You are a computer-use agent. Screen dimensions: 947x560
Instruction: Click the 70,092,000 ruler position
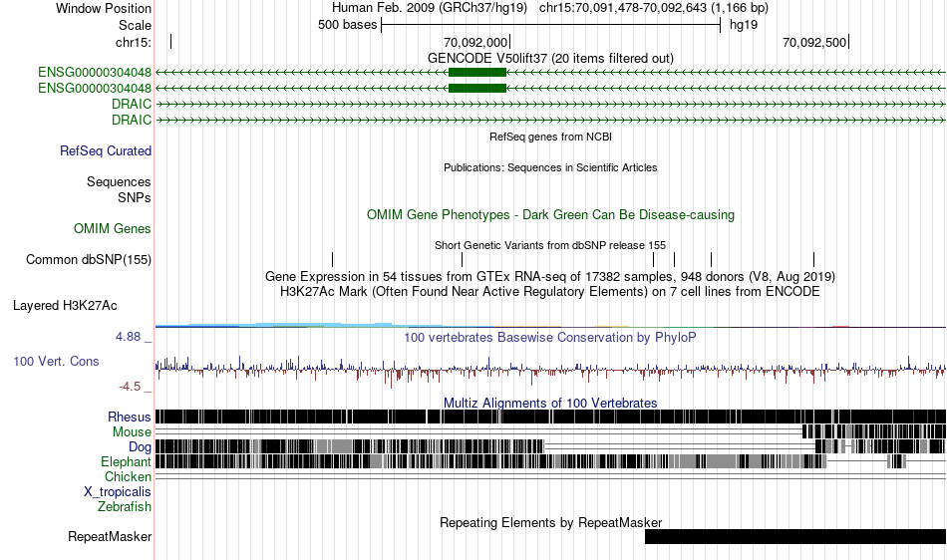[x=476, y=42]
